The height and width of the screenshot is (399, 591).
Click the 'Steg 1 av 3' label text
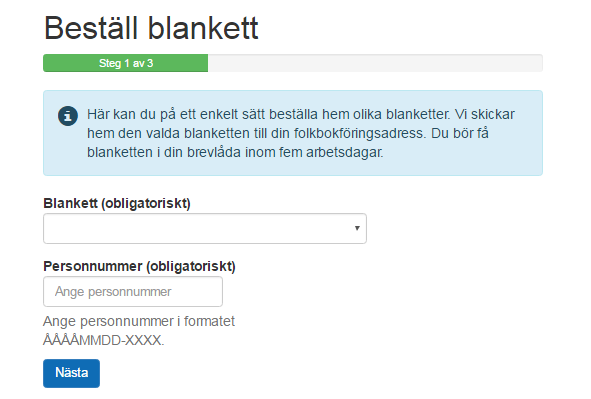tap(126, 63)
